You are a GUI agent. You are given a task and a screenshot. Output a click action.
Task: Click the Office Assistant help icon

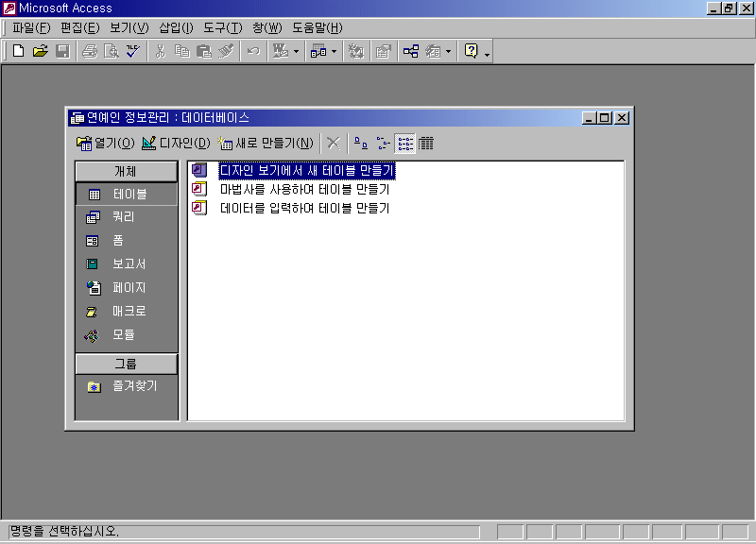click(471, 51)
